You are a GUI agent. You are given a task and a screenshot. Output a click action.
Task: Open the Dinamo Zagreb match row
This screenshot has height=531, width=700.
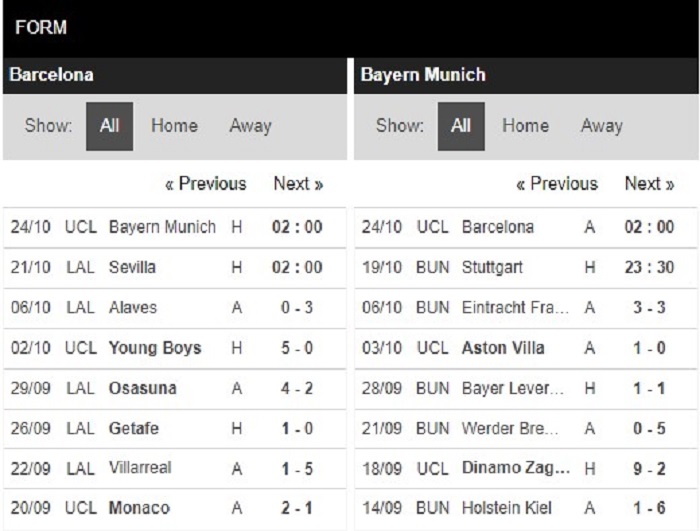pyautogui.click(x=526, y=468)
